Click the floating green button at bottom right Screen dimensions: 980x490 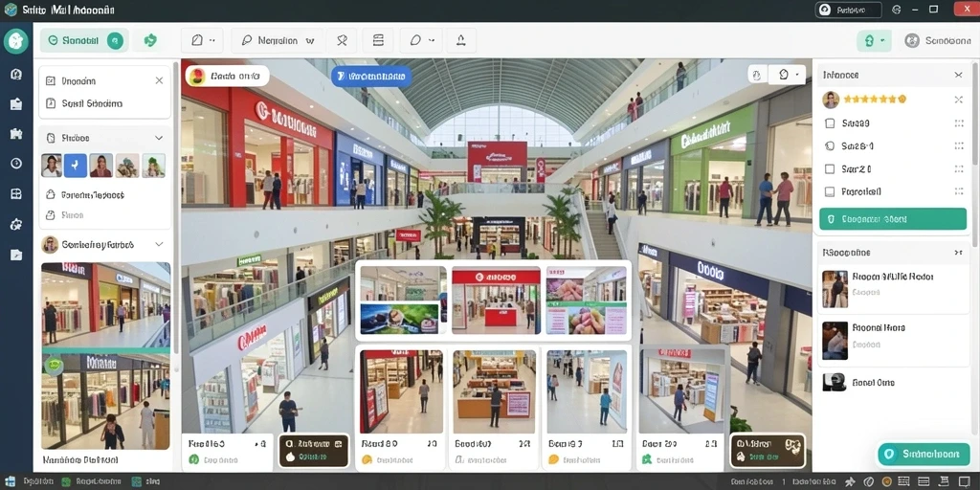tap(924, 455)
